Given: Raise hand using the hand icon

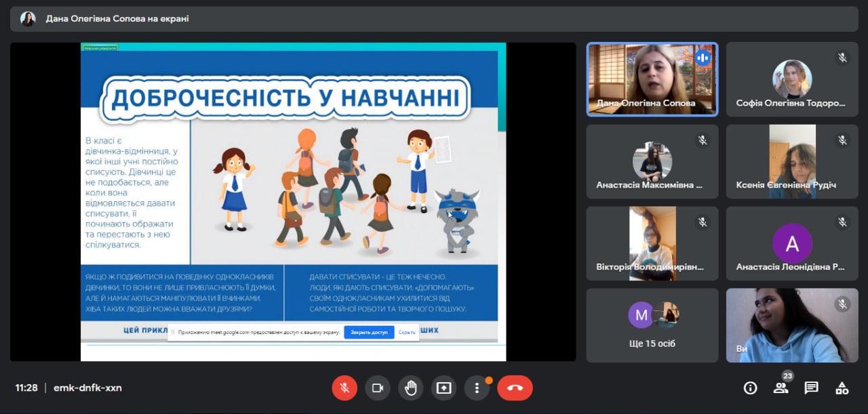Looking at the screenshot, I should point(411,388).
